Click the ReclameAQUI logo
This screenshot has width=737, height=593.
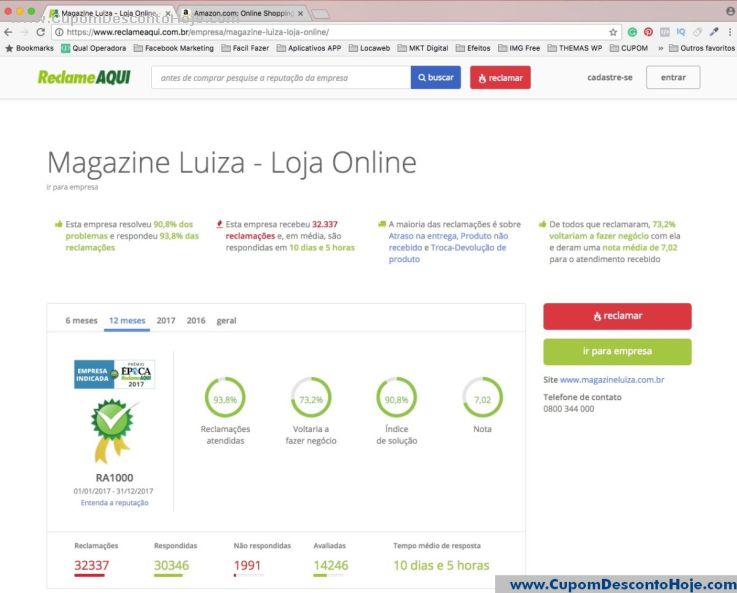[x=84, y=77]
